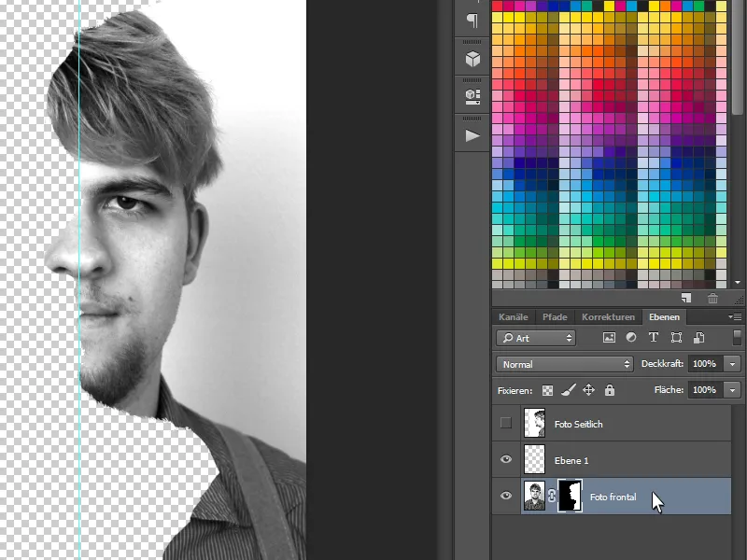Viewport: 747px width, 560px height.
Task: Switch to the Kanäle tab
Action: coord(513,316)
